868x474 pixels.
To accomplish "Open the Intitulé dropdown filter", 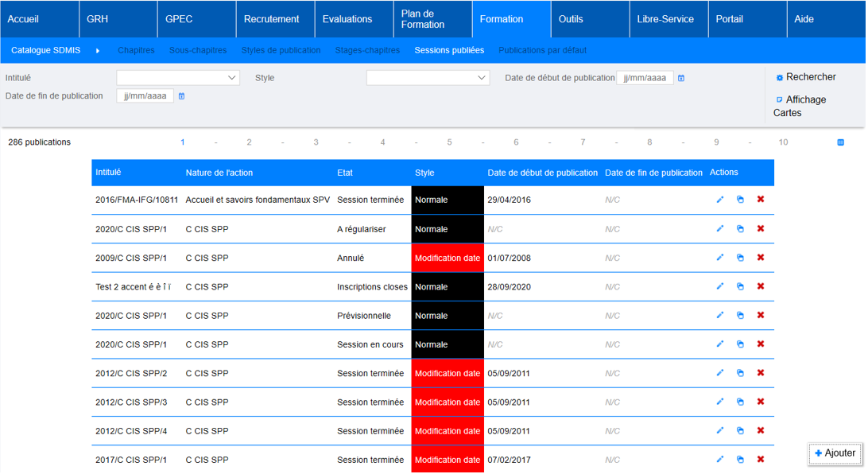I will [178, 78].
